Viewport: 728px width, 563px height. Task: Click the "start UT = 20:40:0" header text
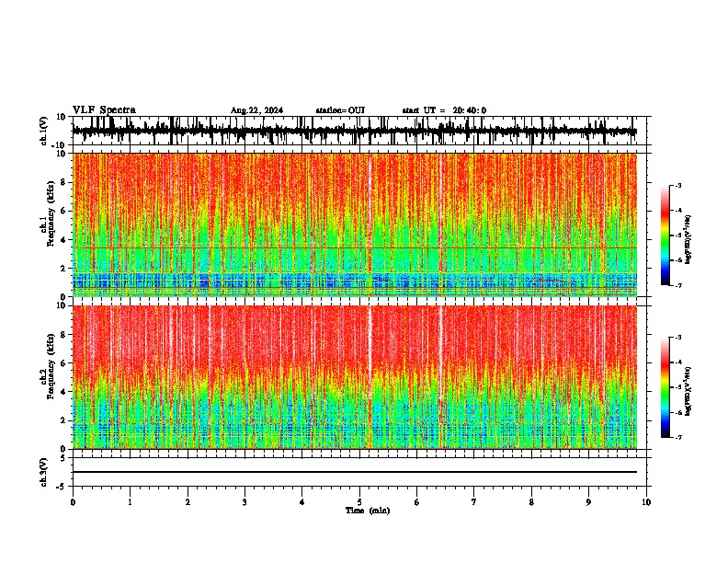(444, 110)
